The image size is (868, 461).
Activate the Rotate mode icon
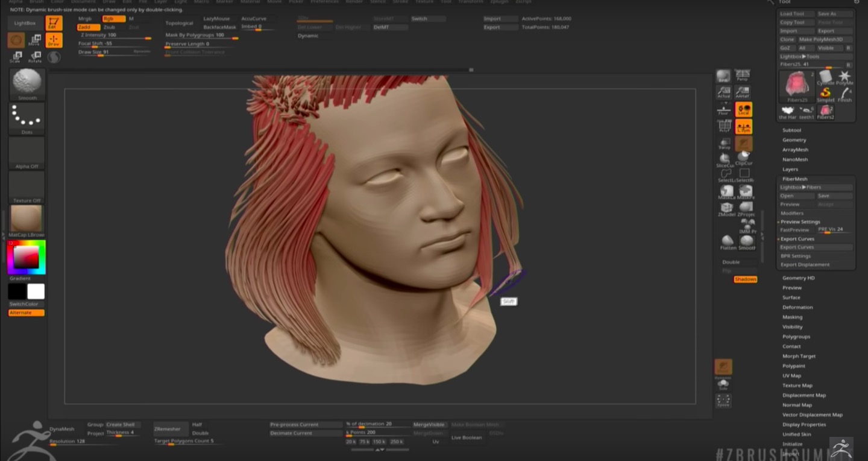click(x=35, y=55)
